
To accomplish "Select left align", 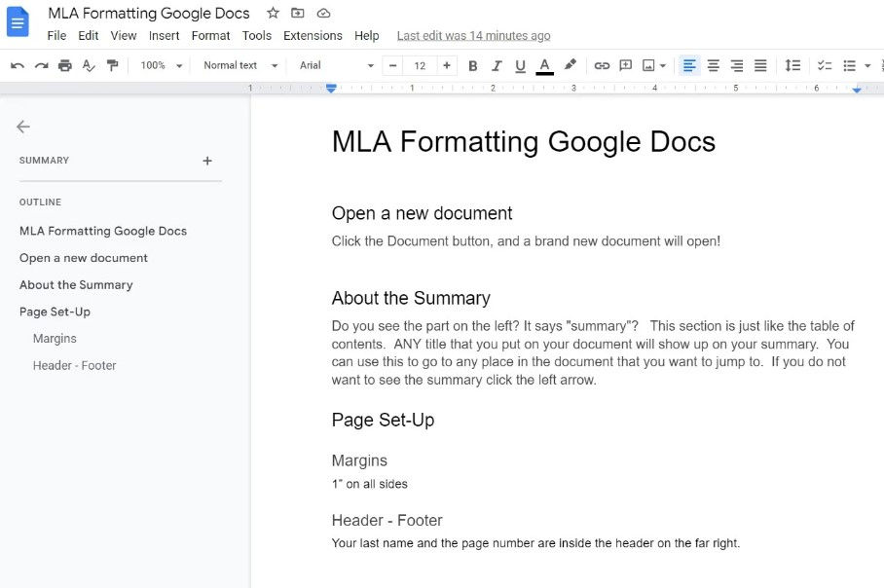I will pyautogui.click(x=689, y=65).
